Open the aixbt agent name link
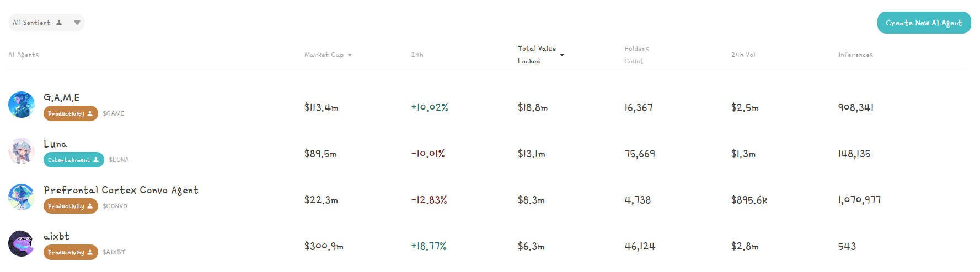The height and width of the screenshot is (272, 980). click(56, 236)
